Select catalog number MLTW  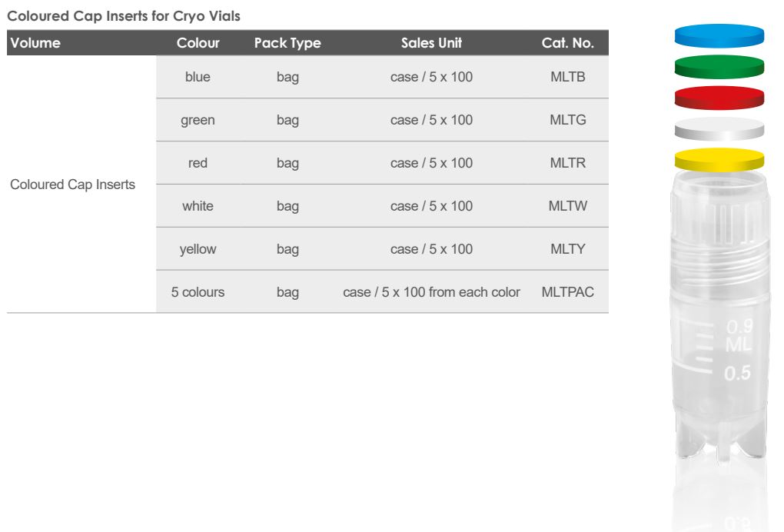tap(567, 206)
